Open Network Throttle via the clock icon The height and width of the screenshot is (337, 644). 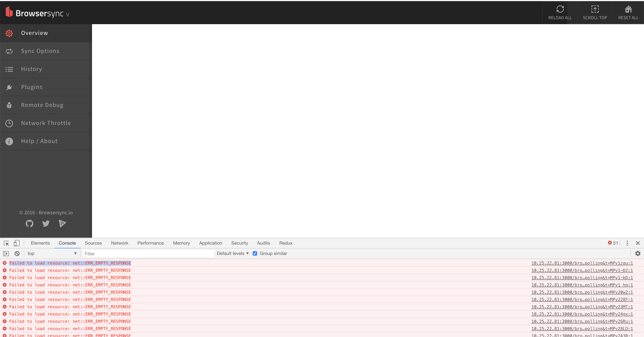pyautogui.click(x=9, y=123)
